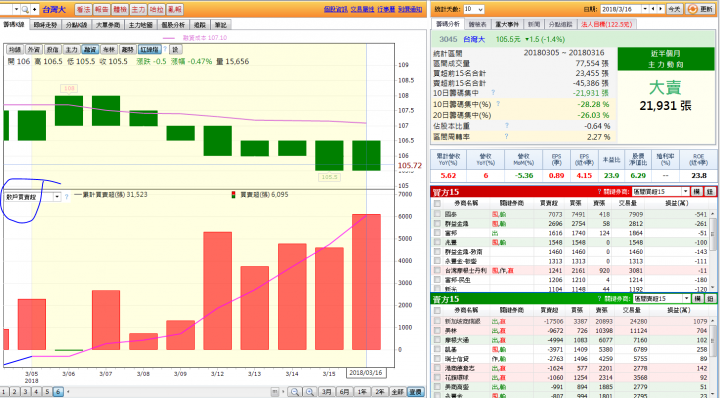Click the 主力 red toolbar button

tap(138, 9)
